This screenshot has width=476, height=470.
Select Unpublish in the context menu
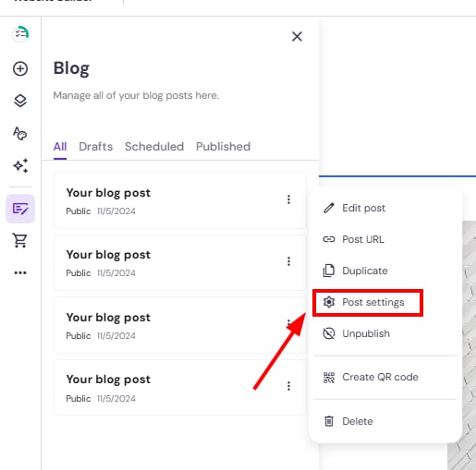[x=385, y=333]
